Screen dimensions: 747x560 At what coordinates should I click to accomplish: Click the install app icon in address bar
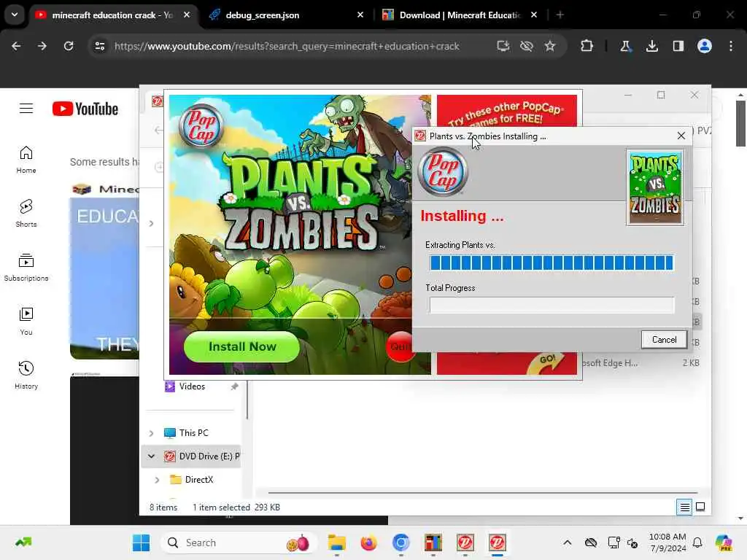pyautogui.click(x=503, y=46)
